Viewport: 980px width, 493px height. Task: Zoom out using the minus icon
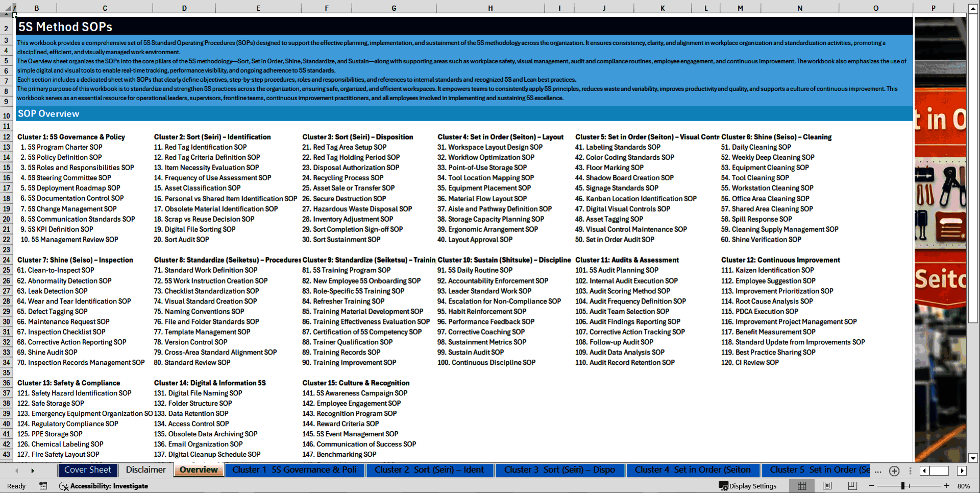coord(871,486)
